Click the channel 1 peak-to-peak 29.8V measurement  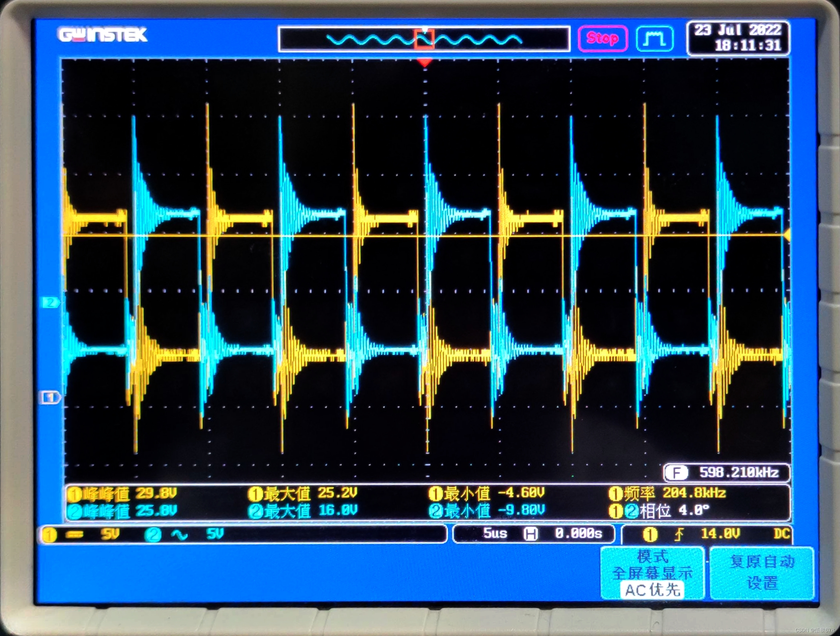122,494
